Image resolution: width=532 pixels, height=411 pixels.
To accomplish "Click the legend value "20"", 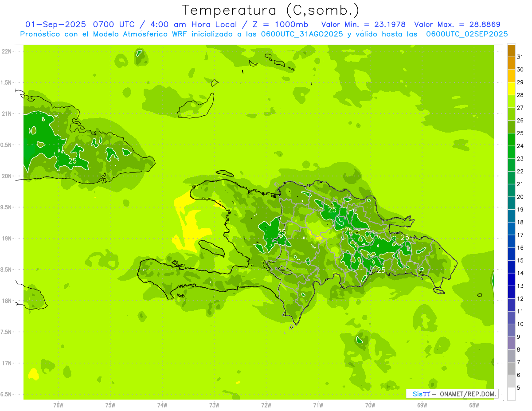I will [x=520, y=197].
